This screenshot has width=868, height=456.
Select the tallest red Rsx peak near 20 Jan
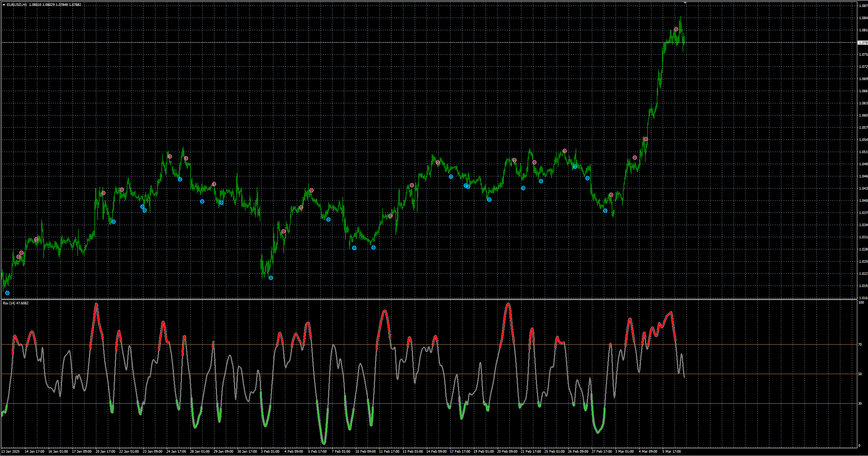[96, 304]
